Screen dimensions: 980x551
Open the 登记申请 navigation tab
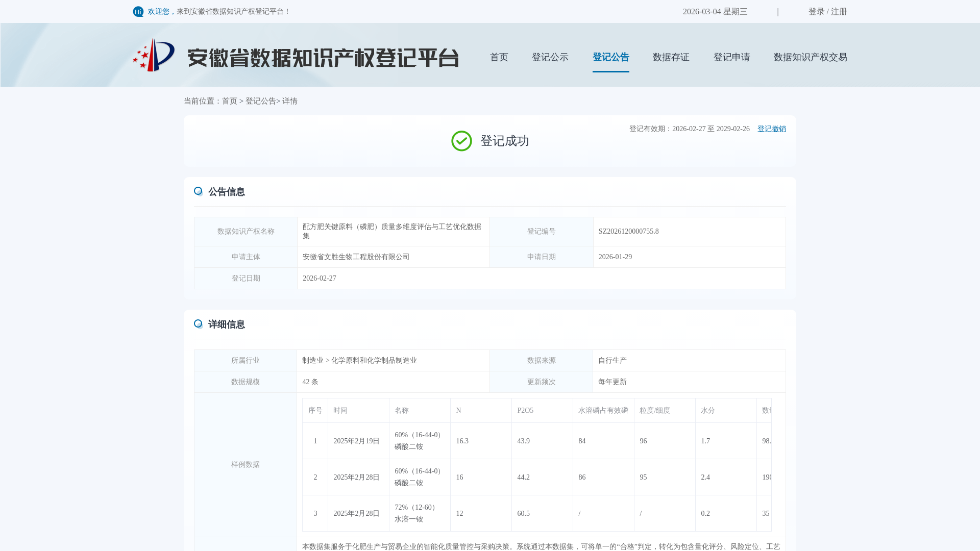coord(731,57)
